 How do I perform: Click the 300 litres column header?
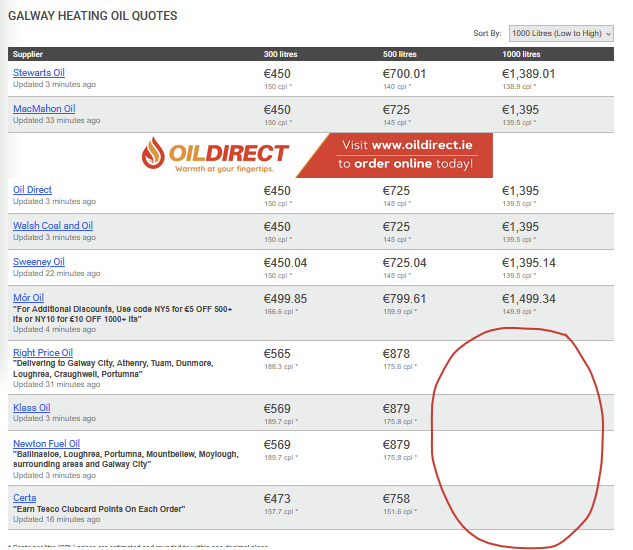(280, 54)
